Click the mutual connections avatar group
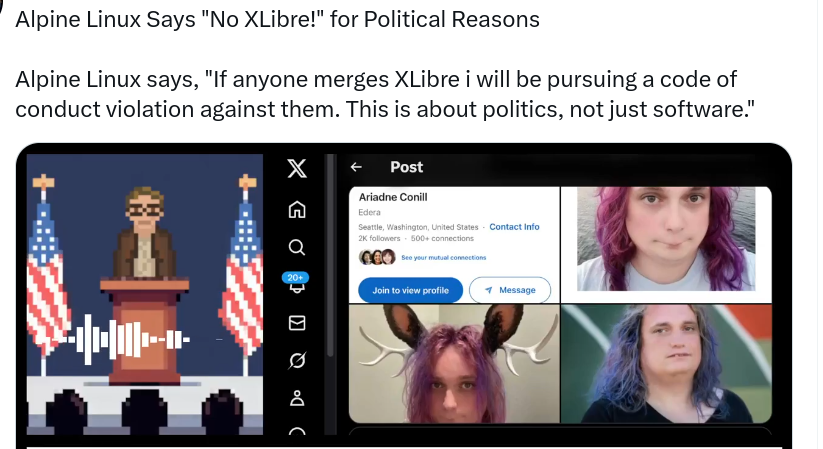The height and width of the screenshot is (449, 823). point(377,257)
